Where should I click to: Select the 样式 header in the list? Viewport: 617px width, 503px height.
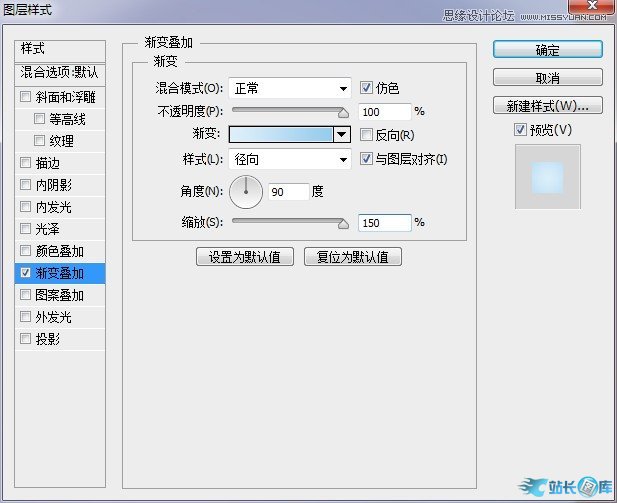(60, 50)
